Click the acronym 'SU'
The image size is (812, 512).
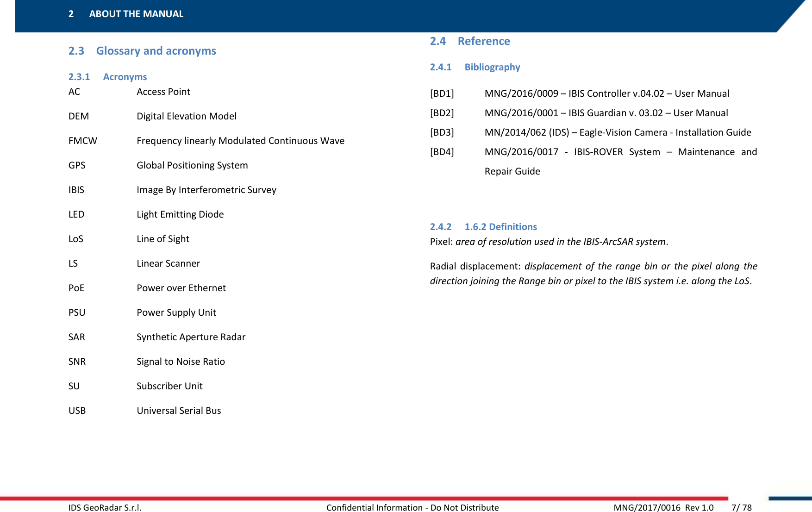click(x=74, y=386)
